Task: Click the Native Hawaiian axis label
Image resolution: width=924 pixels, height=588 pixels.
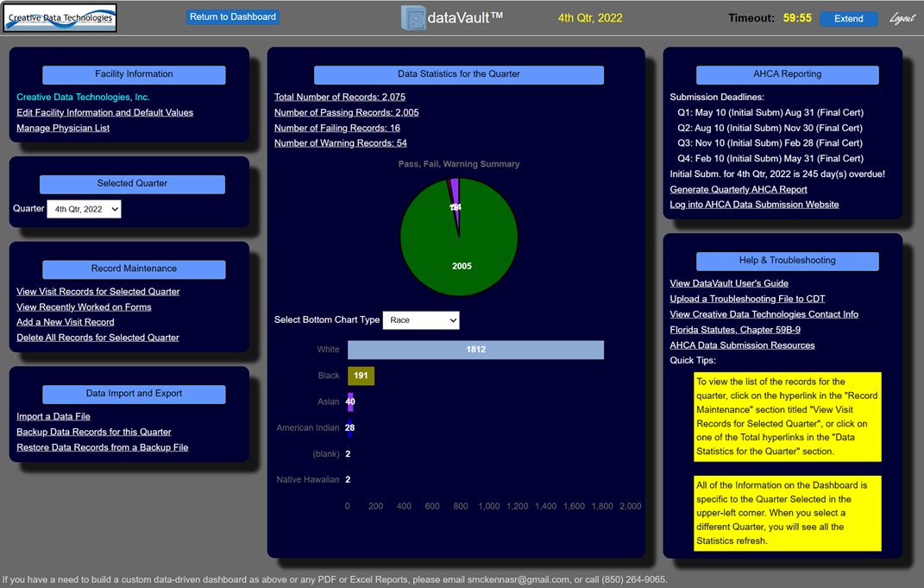Action: pyautogui.click(x=308, y=479)
